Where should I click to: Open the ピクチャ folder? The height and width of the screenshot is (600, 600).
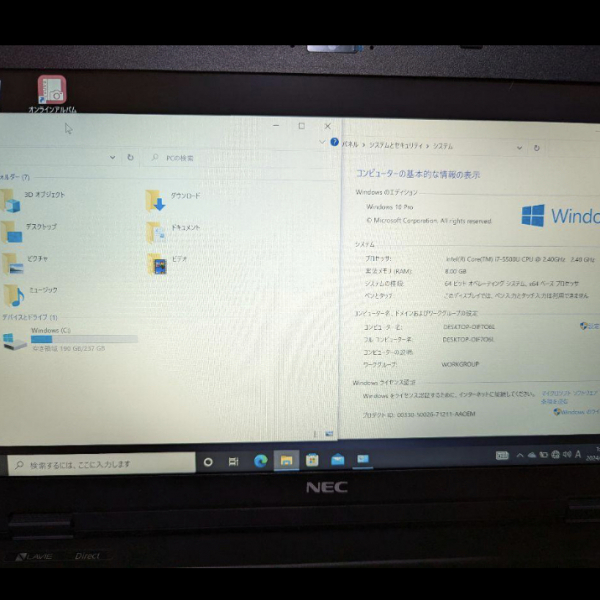(25, 264)
